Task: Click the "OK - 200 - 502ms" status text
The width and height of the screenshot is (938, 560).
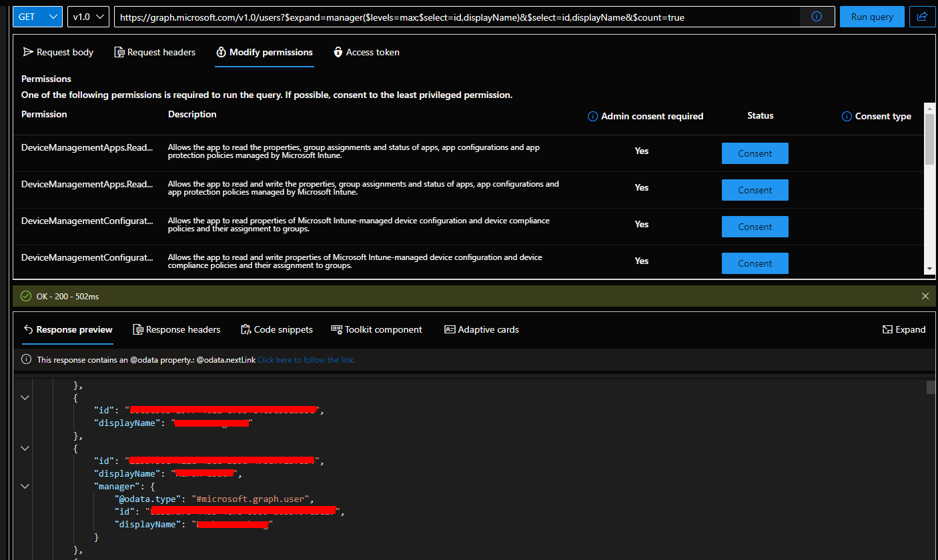Action: tap(67, 296)
